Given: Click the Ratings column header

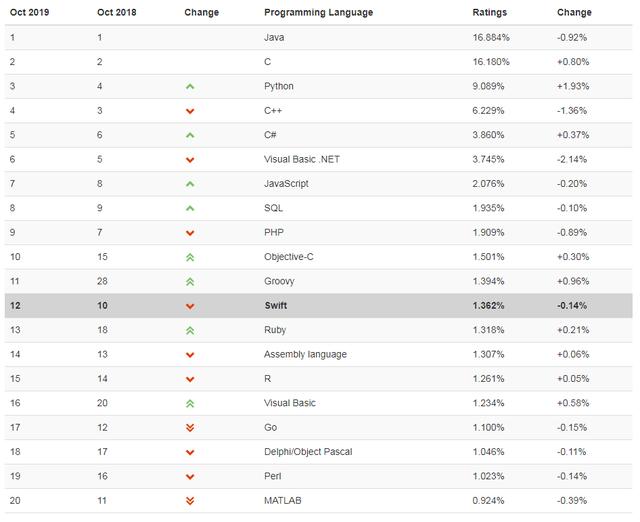Looking at the screenshot, I should click(489, 13).
